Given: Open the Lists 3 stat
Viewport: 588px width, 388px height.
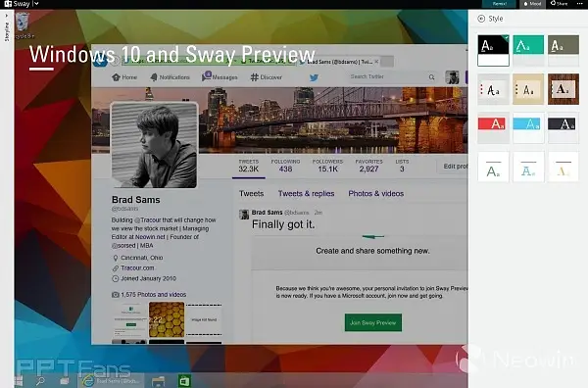Looking at the screenshot, I should coord(402,166).
